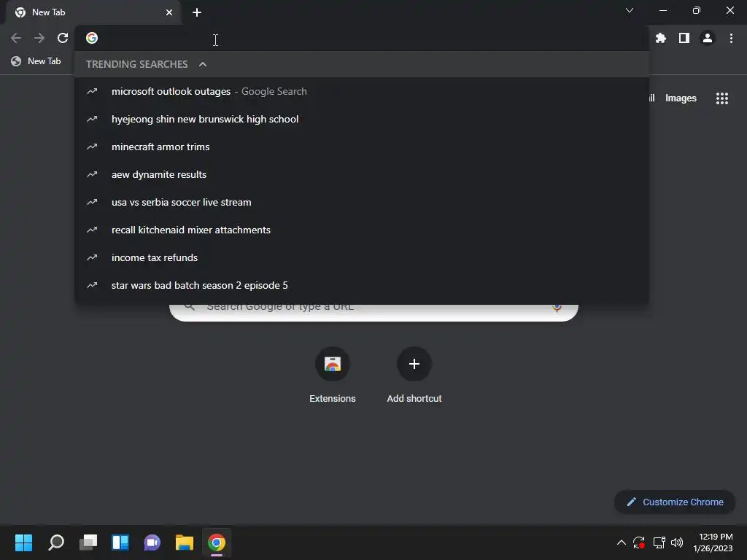The width and height of the screenshot is (747, 560).
Task: Click the browser Forward arrow
Action: coord(39,38)
